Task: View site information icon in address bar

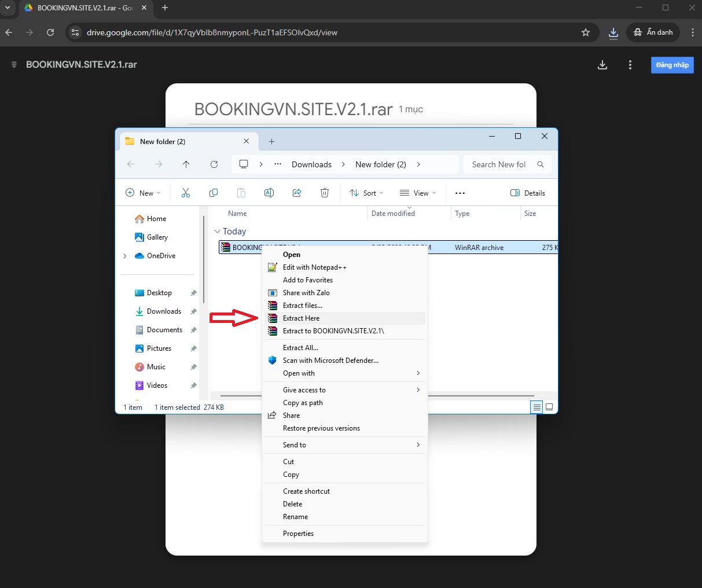Action: coord(75,32)
